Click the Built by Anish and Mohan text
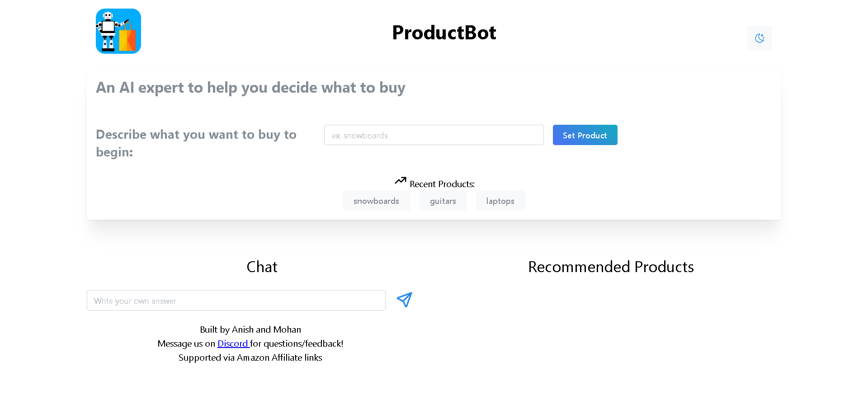This screenshot has width=868, height=400. click(250, 329)
